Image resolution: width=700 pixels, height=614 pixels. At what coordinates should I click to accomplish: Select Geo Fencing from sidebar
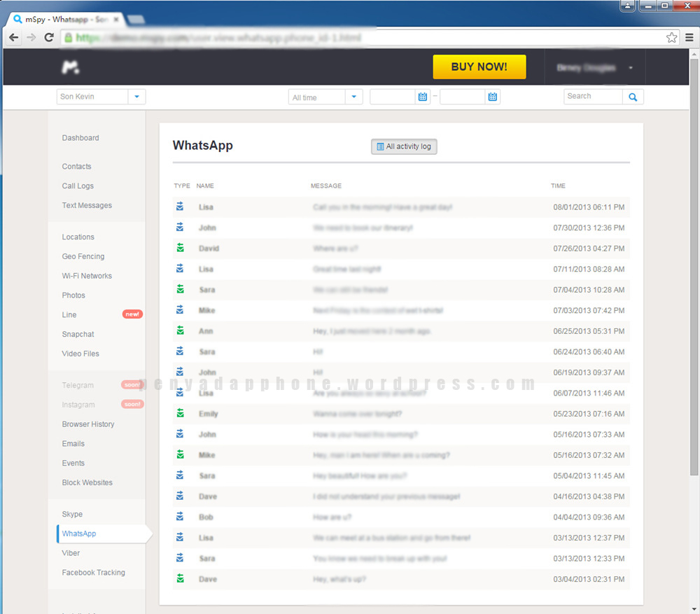coord(83,257)
